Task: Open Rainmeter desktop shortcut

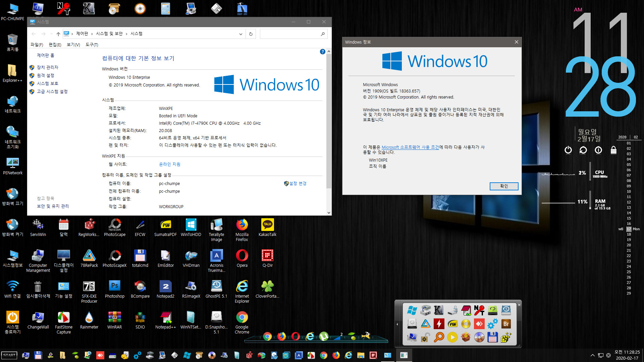Action: pyautogui.click(x=89, y=320)
